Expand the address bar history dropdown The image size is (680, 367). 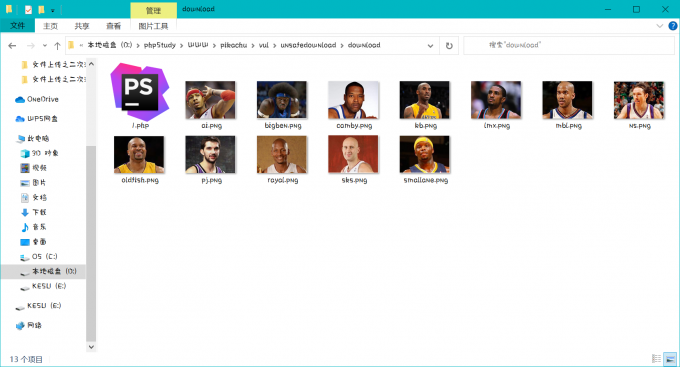point(430,46)
